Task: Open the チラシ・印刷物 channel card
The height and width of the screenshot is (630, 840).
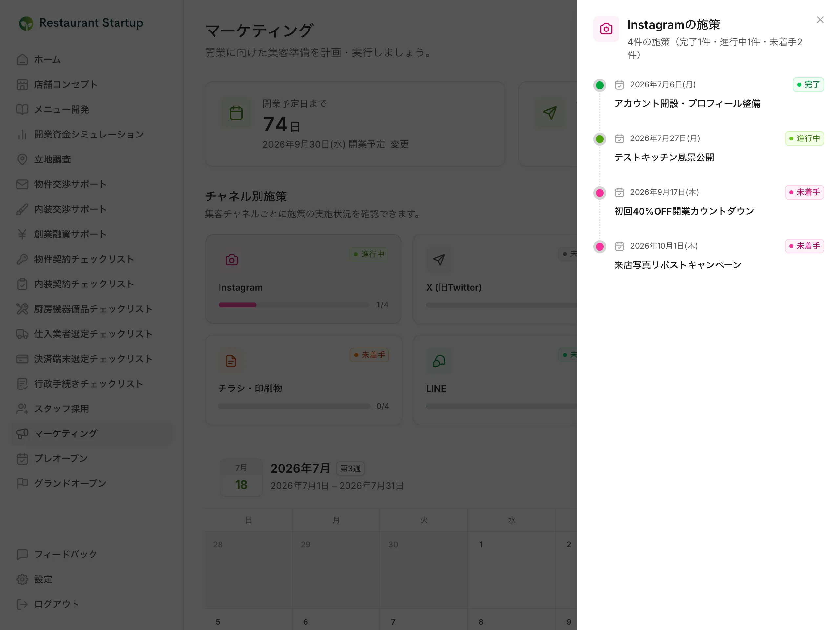Action: tap(303, 380)
